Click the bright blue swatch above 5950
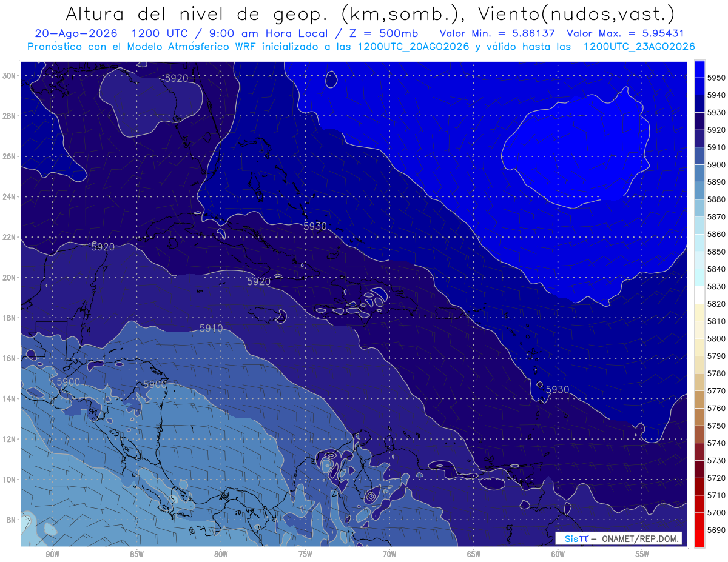Image resolution: width=728 pixels, height=562 pixels. [699, 69]
